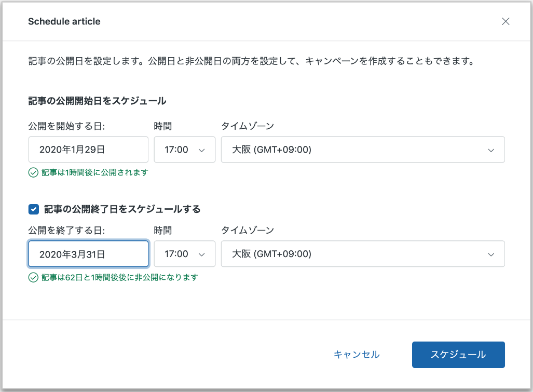Click the chevron arrow in the end time selector
Viewport: 533px width, 392px height.
point(202,254)
